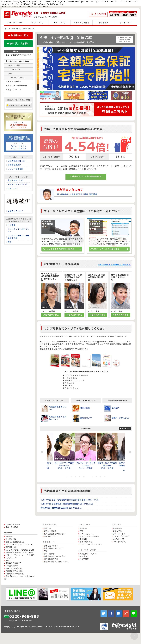Select the highlighted carousel pagination dot
Image resolution: width=141 pixels, height=644 pixels.
click(x=84, y=477)
